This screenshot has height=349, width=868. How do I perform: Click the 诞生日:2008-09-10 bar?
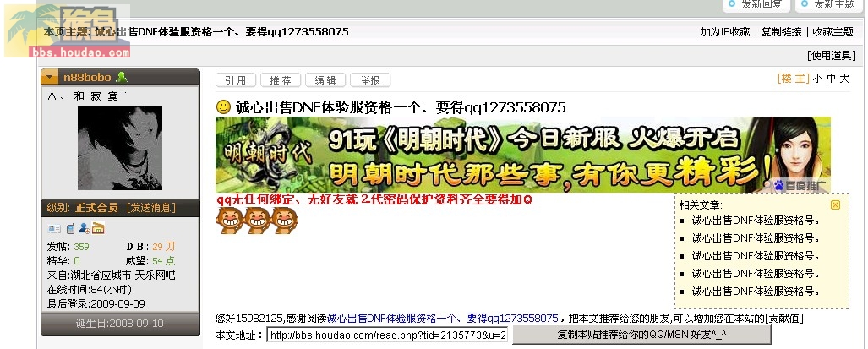coord(120,324)
